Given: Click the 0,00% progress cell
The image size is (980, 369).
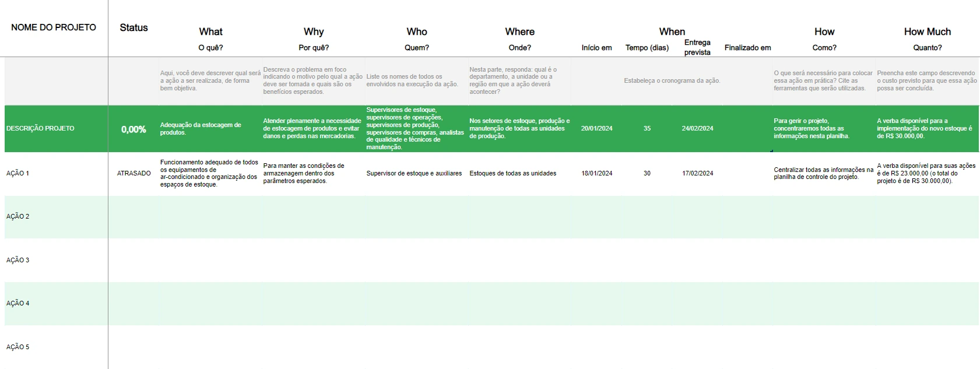Looking at the screenshot, I should pyautogui.click(x=134, y=129).
